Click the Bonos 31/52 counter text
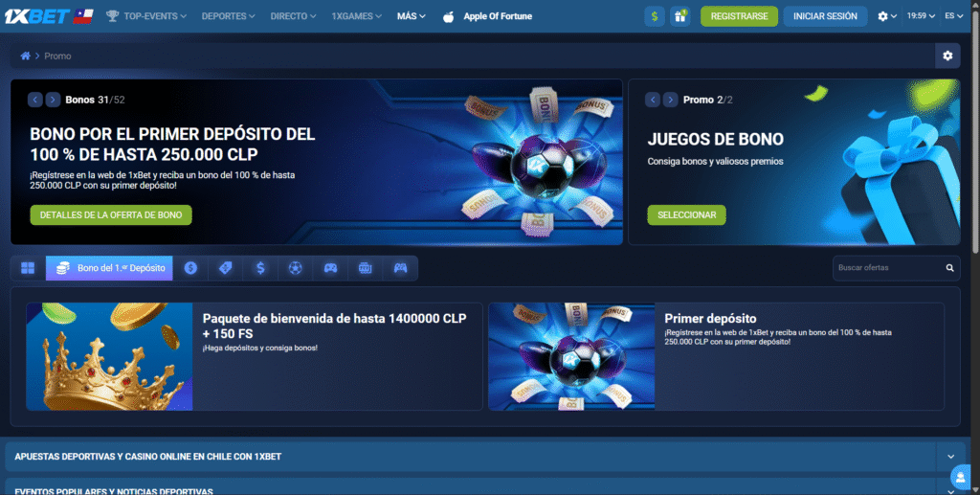Viewport: 980px width, 495px height. click(x=95, y=100)
